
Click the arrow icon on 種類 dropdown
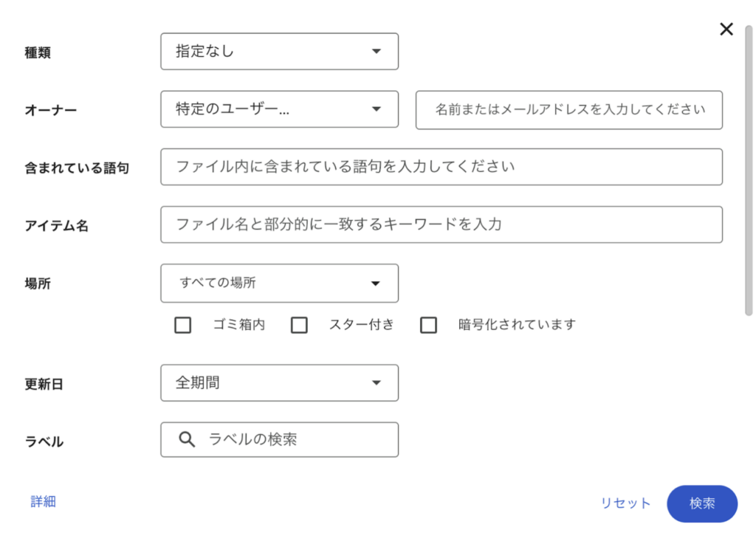376,52
